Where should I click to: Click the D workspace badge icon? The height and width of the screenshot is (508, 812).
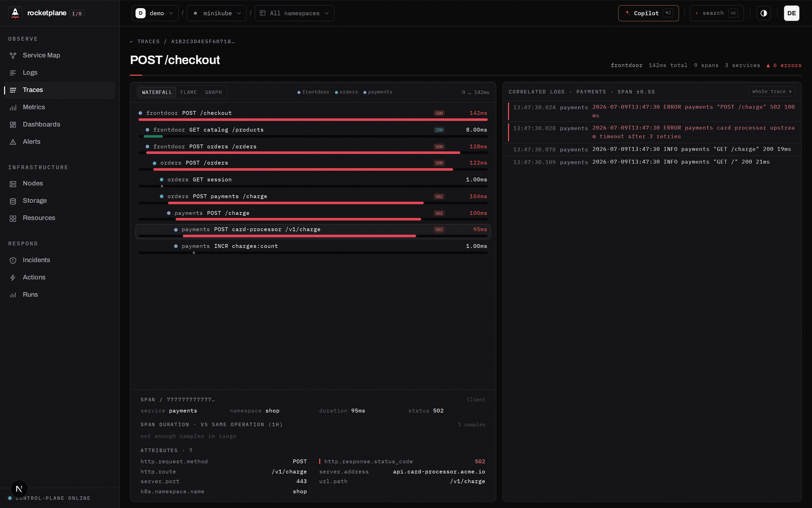point(140,13)
